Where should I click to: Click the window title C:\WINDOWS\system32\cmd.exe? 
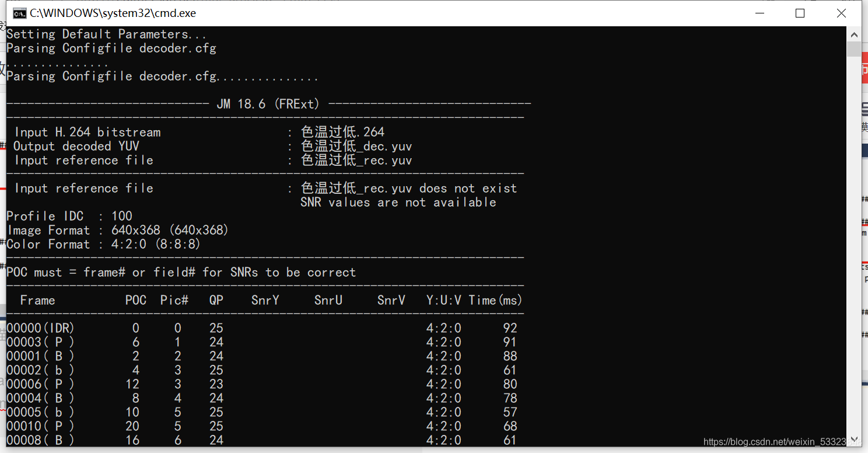pos(113,13)
